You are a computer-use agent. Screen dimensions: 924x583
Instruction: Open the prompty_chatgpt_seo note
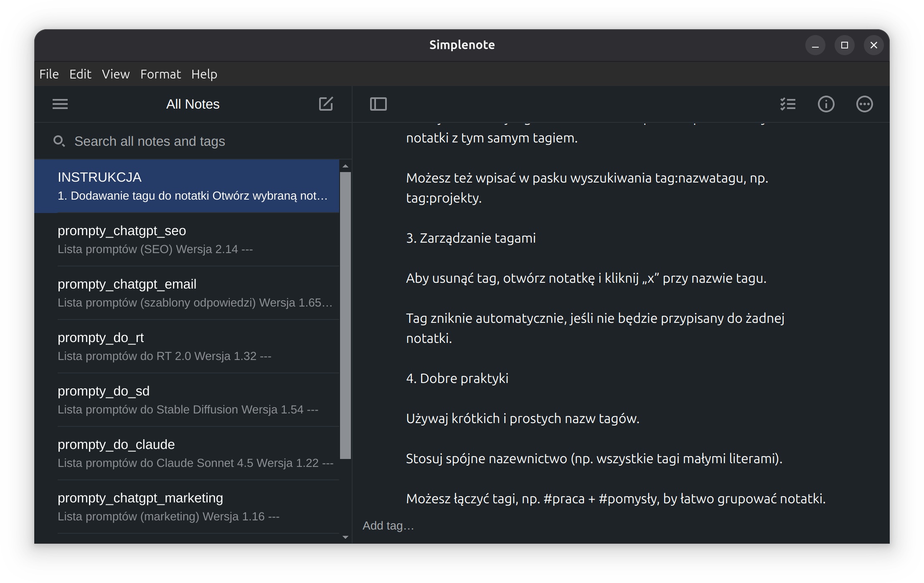coord(187,239)
